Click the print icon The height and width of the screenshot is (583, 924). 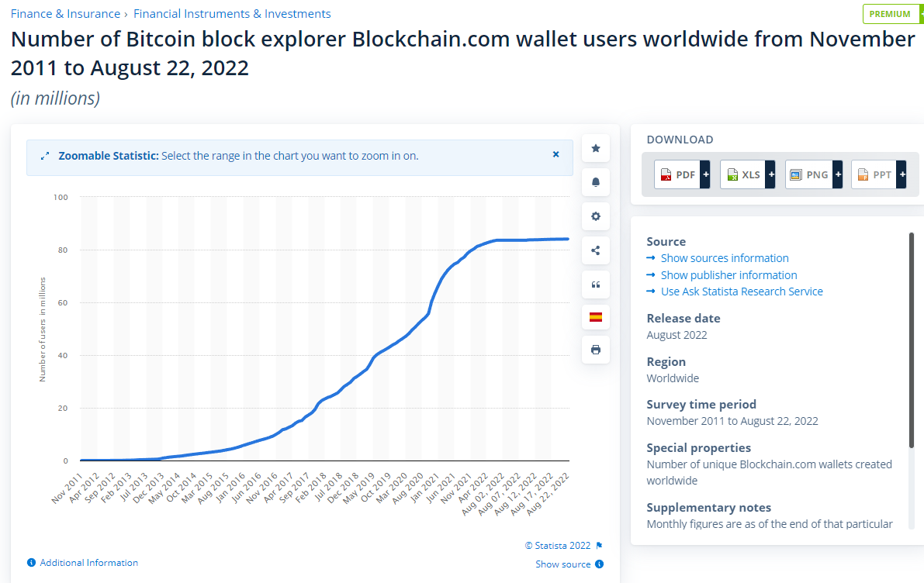595,350
